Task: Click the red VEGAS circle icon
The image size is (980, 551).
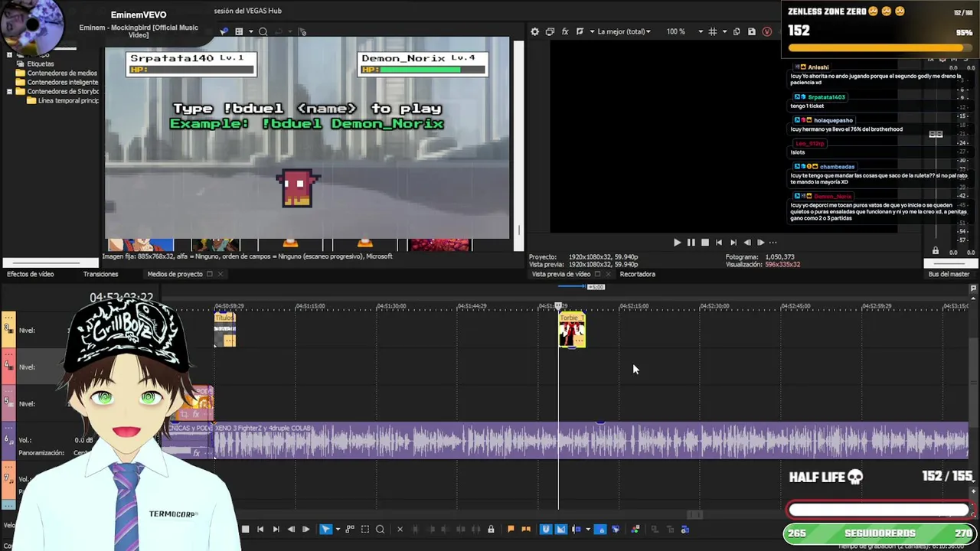Action: pyautogui.click(x=767, y=31)
